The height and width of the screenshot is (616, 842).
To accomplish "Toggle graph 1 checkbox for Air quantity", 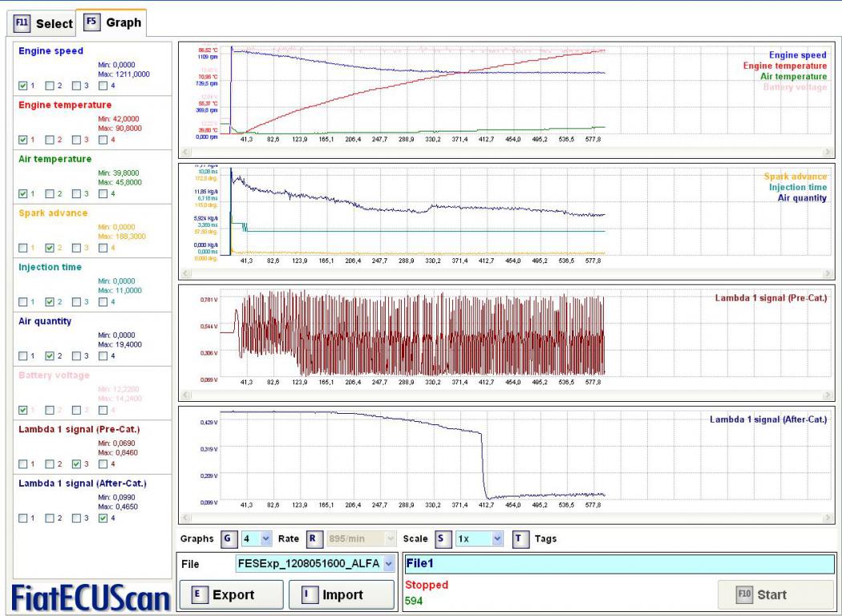I will (x=23, y=355).
